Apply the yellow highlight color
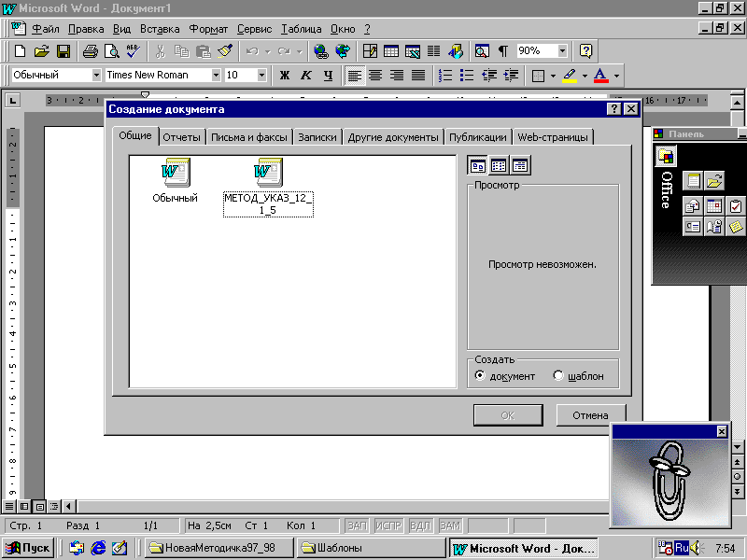Viewport: 747px width, 560px height. point(570,76)
